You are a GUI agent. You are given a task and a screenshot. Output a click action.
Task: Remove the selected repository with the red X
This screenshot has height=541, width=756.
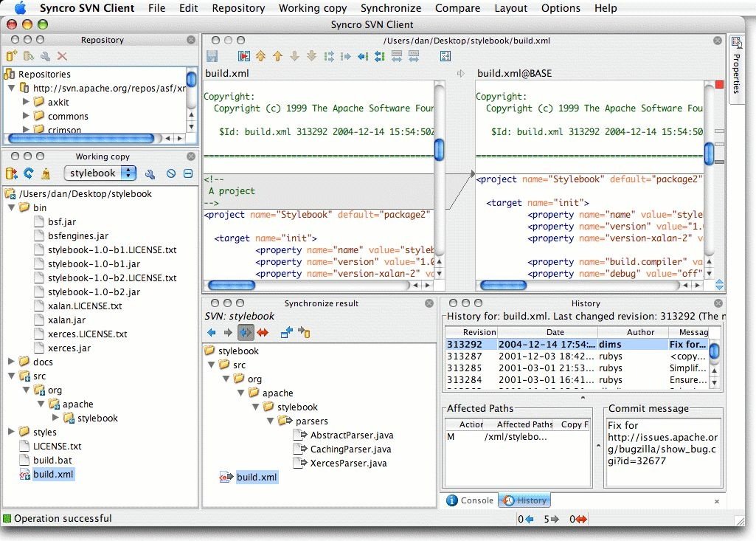pos(62,56)
